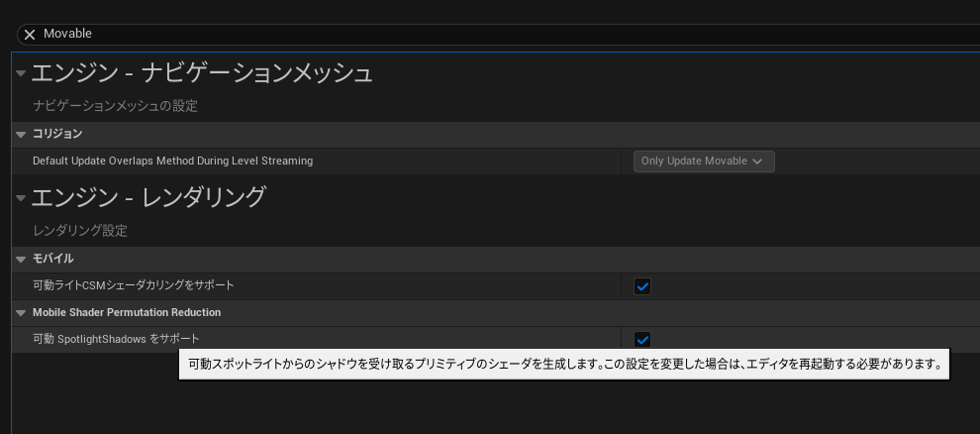Uncheck 可動 SpotlightShadows をサポート checkbox
This screenshot has width=980, height=434.
coord(641,340)
